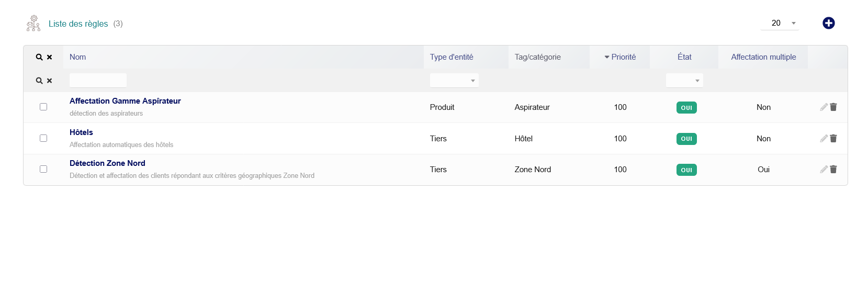The height and width of the screenshot is (303, 868).
Task: Trash the Détection Zone Nord rule
Action: click(x=833, y=170)
